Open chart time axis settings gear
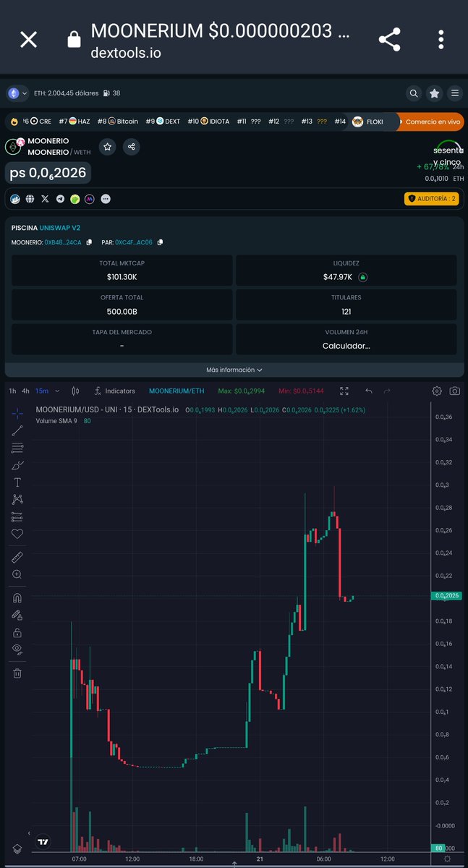Image resolution: width=468 pixels, height=868 pixels. point(448,859)
